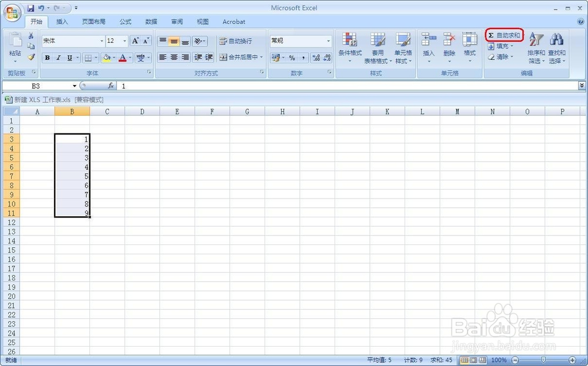Open the 常规 number format dropdown

point(329,41)
